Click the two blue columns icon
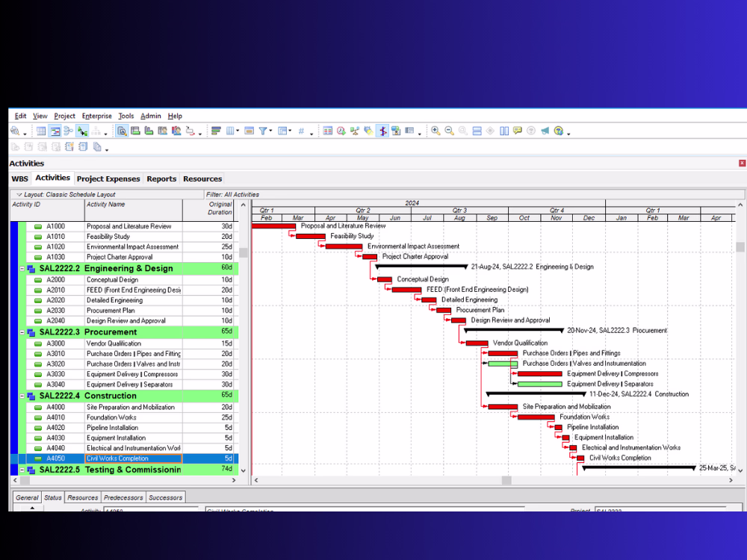Viewport: 747px width, 560px height. coord(504,131)
